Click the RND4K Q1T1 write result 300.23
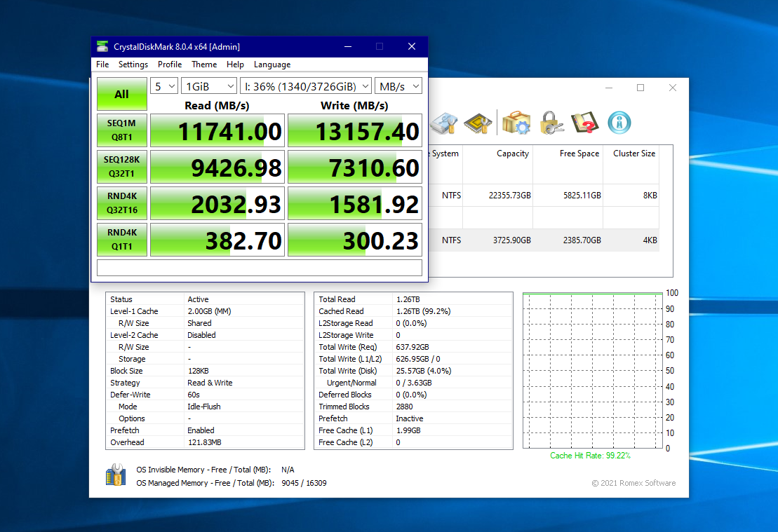This screenshot has height=532, width=778. click(x=355, y=240)
